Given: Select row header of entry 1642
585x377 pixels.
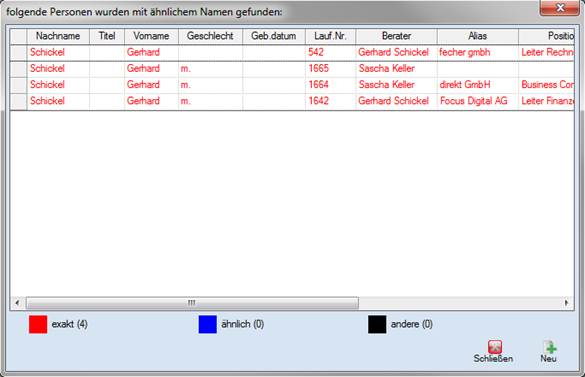Looking at the screenshot, I should 19,101.
